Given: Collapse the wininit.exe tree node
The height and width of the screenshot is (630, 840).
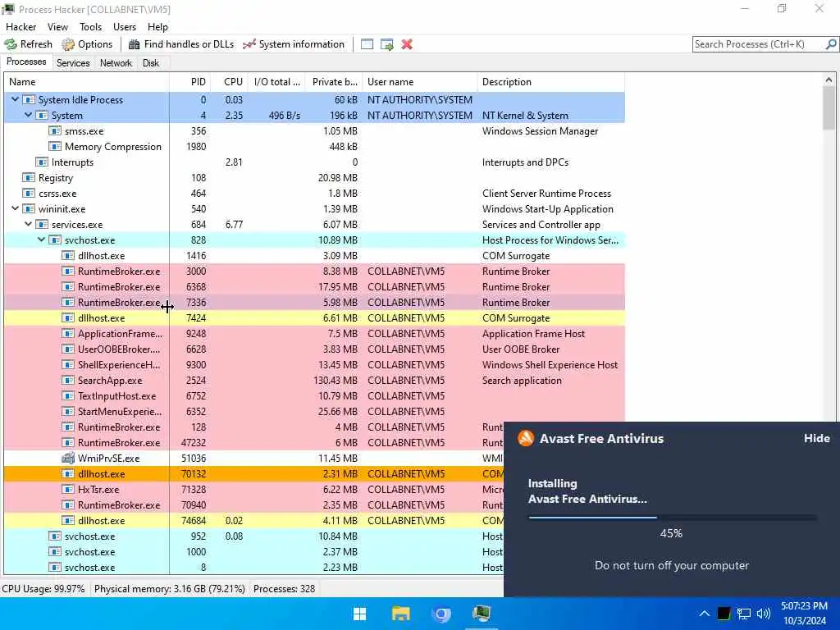Looking at the screenshot, I should [16, 209].
